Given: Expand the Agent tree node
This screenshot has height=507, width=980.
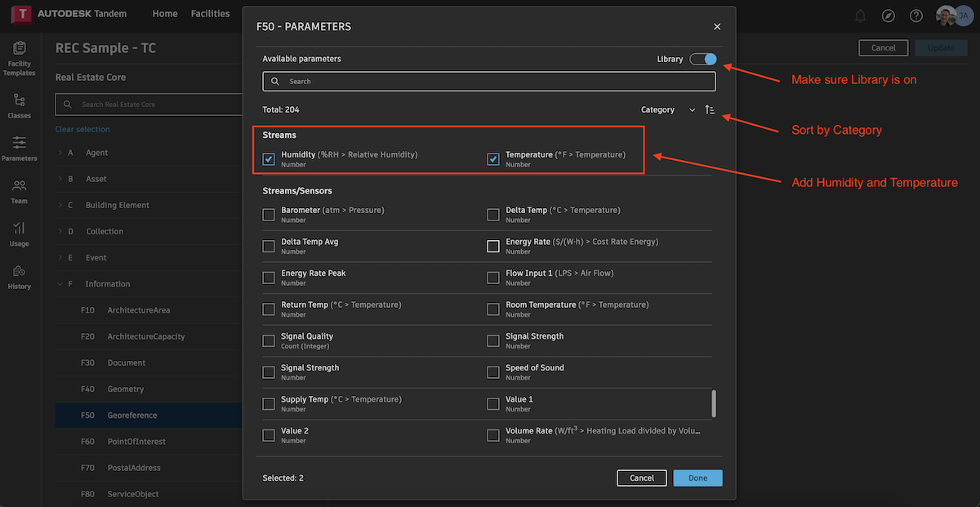Looking at the screenshot, I should coord(60,153).
